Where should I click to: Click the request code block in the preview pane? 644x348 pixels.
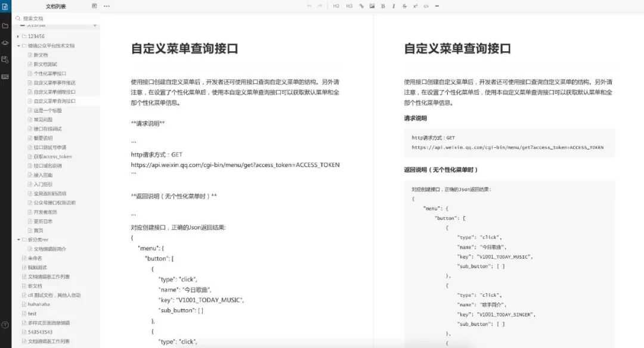click(509, 143)
